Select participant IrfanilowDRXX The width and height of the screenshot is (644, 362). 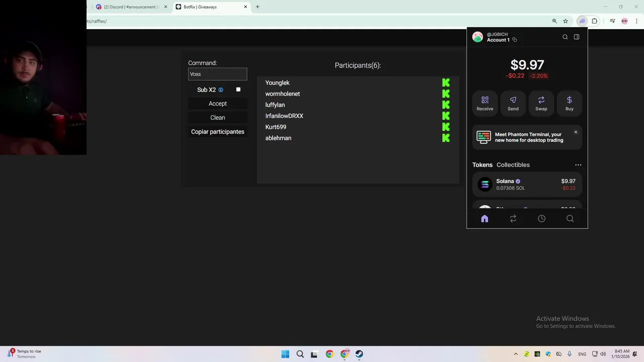coord(284,116)
